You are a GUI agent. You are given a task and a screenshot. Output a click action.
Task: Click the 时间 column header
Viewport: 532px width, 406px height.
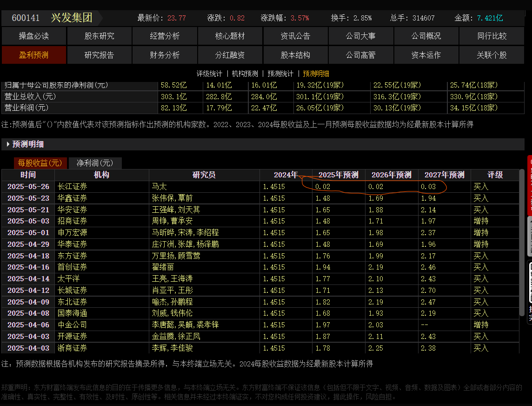28,175
